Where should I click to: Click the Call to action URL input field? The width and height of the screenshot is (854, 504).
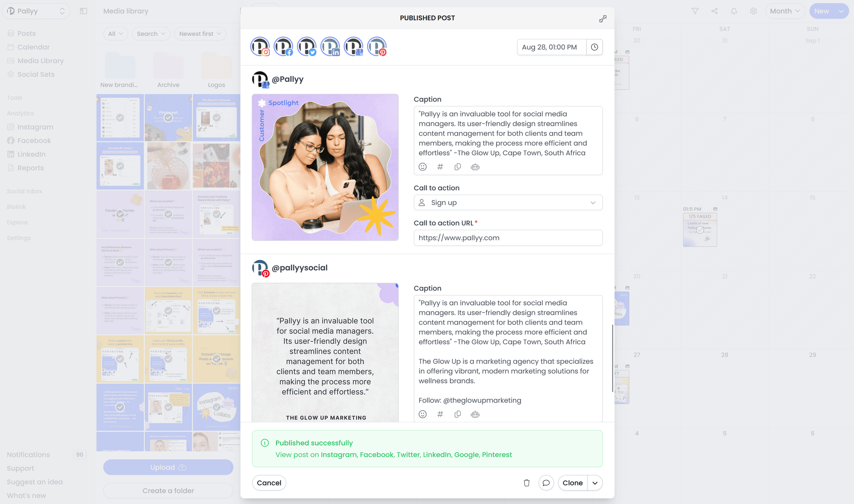tap(508, 238)
